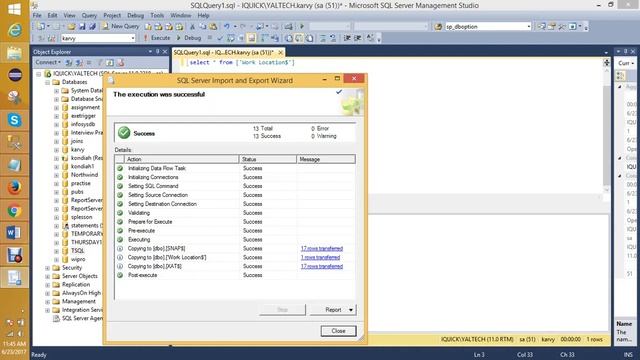Click the New Query toolbar button
Viewport: 640px width, 360px height.
point(121,26)
